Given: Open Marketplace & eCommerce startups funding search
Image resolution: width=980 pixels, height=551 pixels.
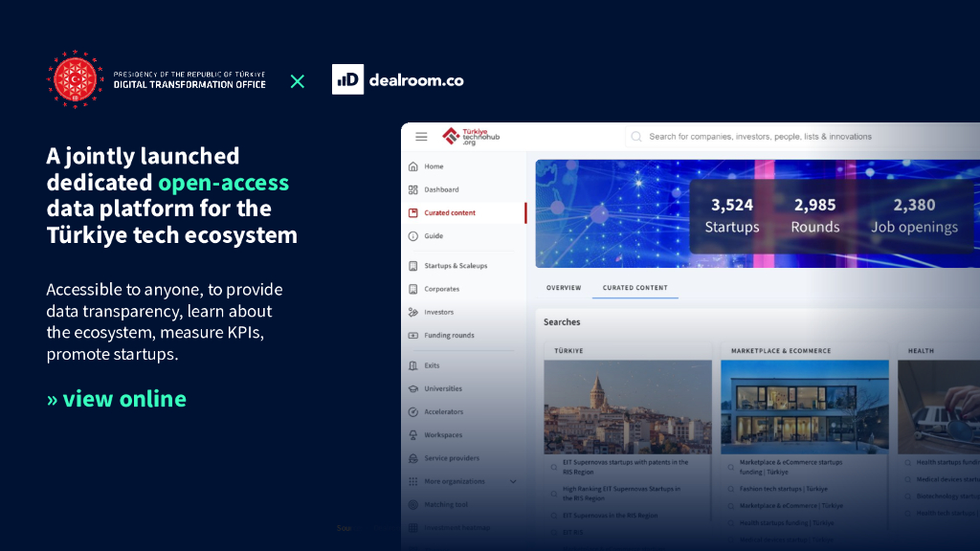Looking at the screenshot, I should 791,467.
